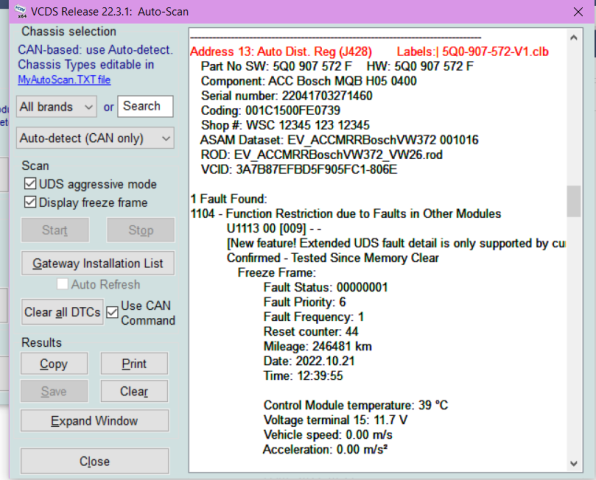
Task: Open the Auto-detect (CAN only) chassis dropdown
Action: [95, 138]
